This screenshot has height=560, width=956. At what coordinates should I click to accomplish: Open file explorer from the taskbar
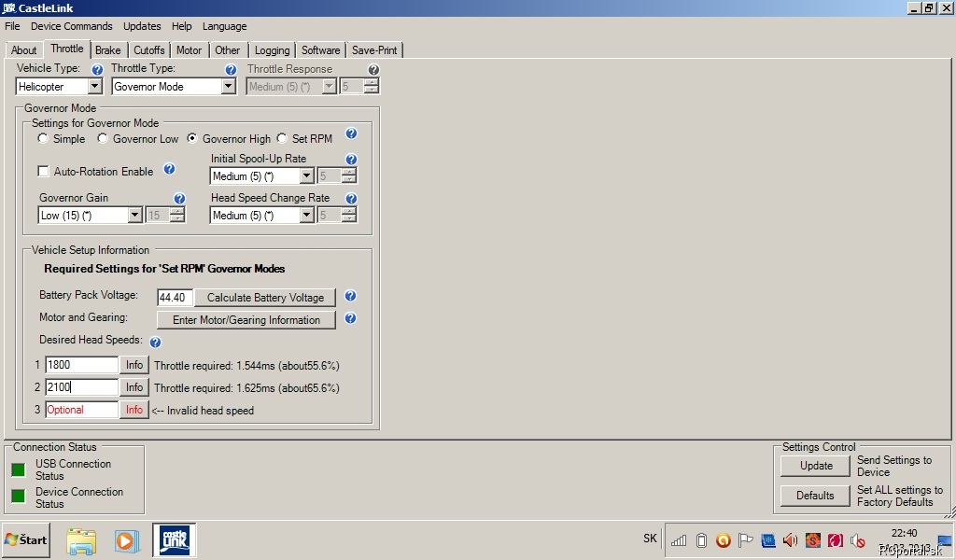point(81,540)
